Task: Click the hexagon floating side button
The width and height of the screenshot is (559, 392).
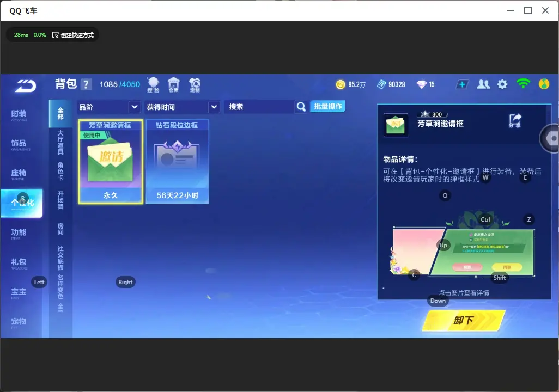Action: click(x=551, y=138)
